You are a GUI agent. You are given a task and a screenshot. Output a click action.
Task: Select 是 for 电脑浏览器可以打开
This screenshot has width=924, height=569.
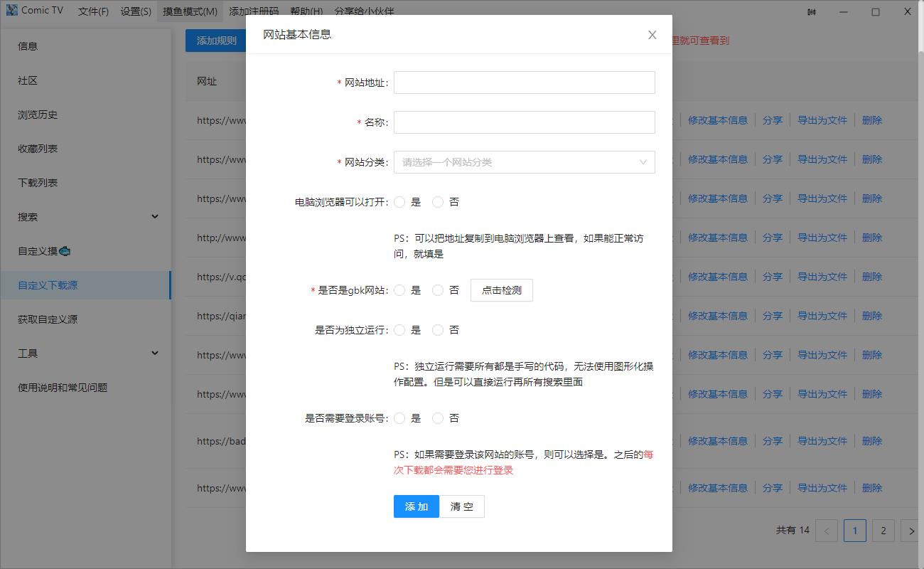click(399, 202)
